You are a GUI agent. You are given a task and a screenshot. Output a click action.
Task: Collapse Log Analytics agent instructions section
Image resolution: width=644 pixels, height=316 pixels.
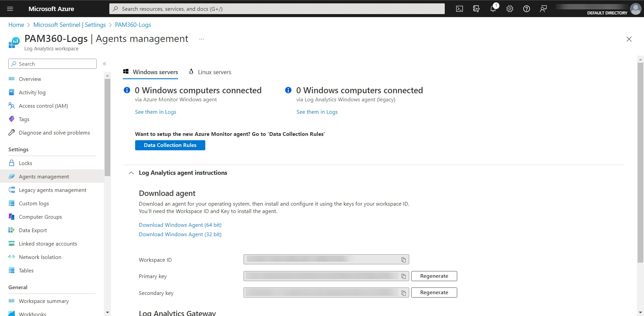(x=131, y=173)
